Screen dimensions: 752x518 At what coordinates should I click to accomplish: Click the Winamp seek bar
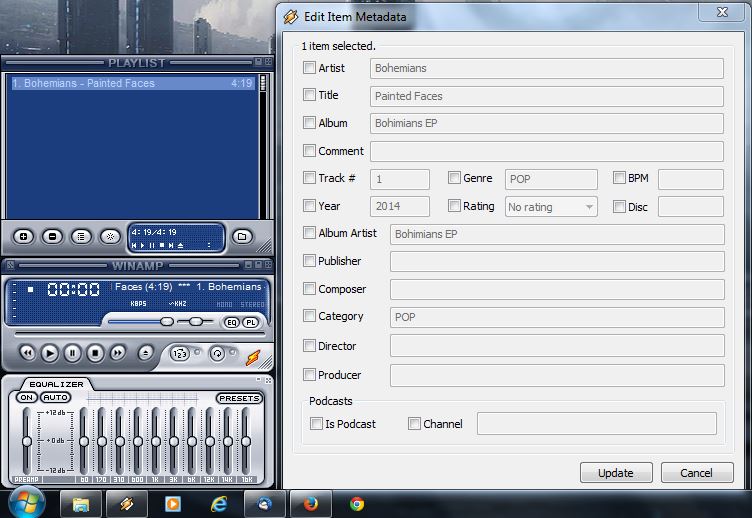[139, 334]
